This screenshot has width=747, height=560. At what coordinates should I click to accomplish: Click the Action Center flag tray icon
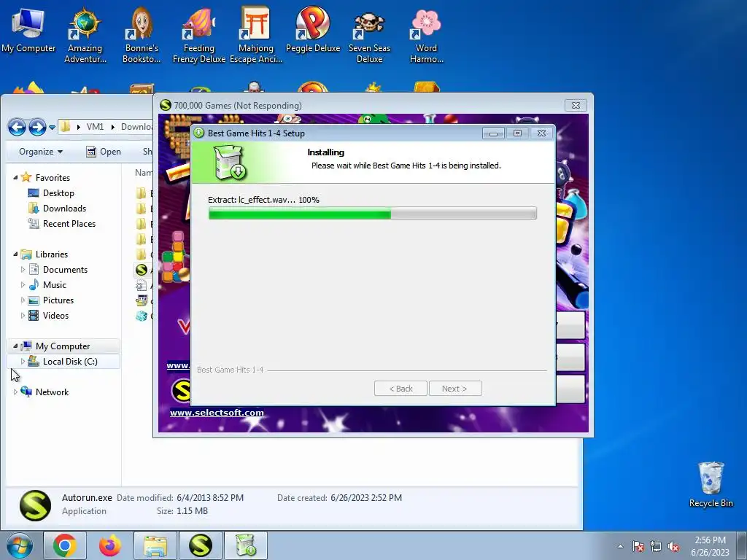[638, 546]
